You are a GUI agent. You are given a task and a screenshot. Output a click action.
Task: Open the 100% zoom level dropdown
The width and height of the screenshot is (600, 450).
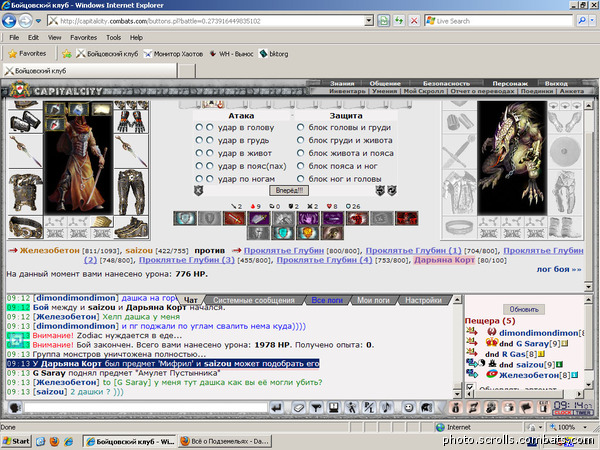click(585, 427)
